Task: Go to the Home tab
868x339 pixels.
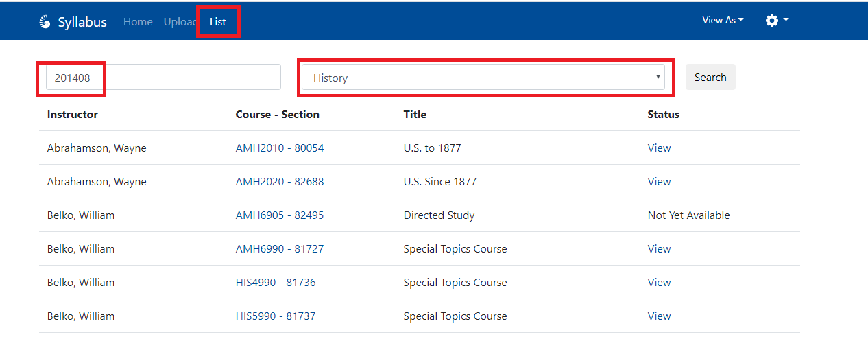Action: (x=138, y=21)
